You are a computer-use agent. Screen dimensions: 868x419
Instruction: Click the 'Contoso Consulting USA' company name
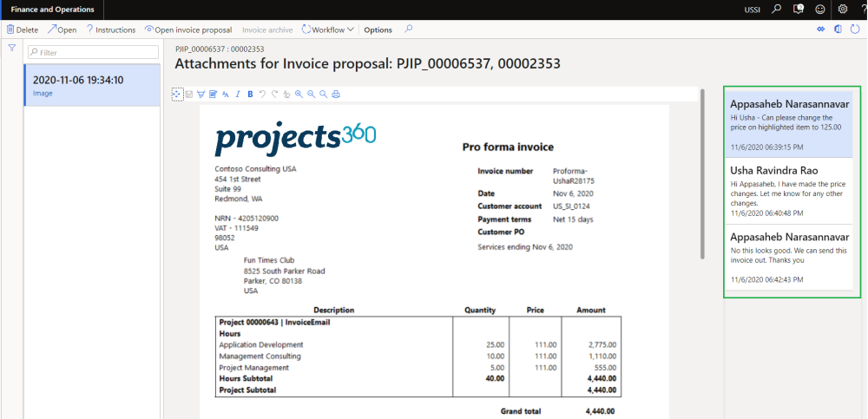pyautogui.click(x=255, y=169)
